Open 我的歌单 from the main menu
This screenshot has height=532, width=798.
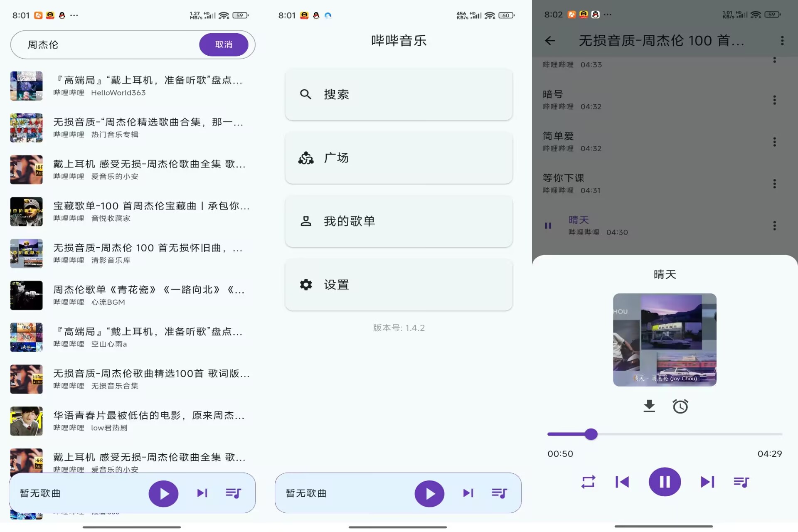pos(398,221)
